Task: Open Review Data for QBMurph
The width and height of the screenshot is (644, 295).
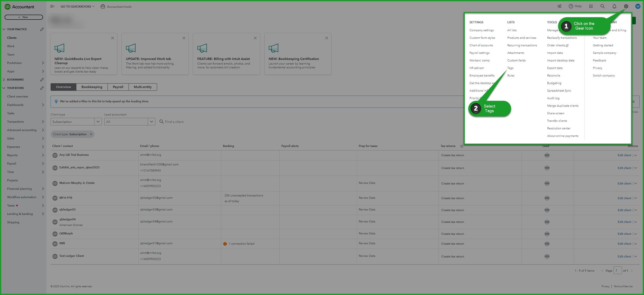Action: (x=367, y=233)
